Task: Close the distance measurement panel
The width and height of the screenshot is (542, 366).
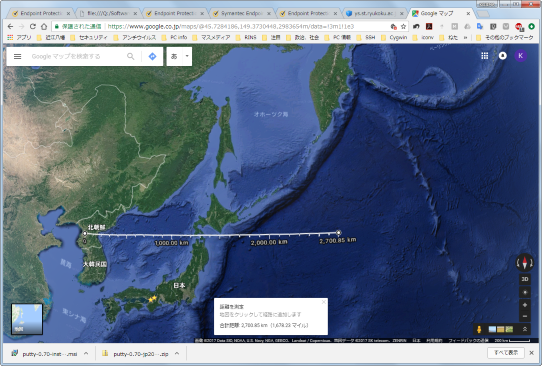Action: (x=324, y=302)
